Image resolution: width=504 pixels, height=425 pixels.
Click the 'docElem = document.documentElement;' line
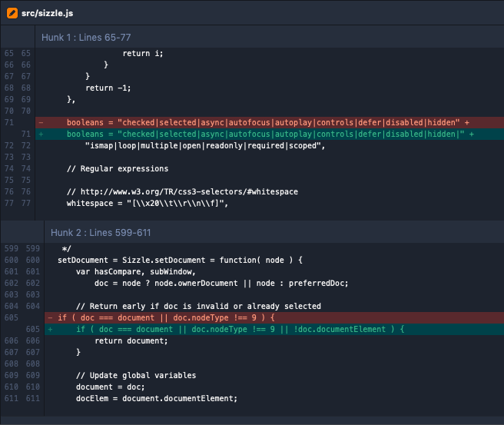click(157, 399)
